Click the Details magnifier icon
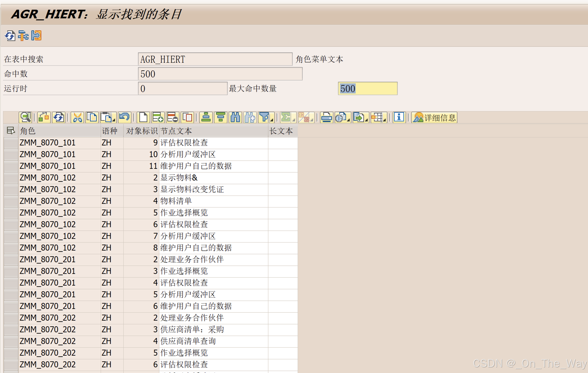588x373 pixels. tap(26, 117)
